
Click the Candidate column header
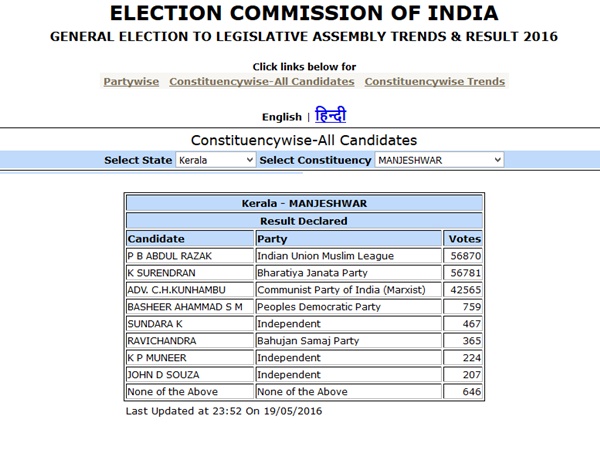click(156, 239)
